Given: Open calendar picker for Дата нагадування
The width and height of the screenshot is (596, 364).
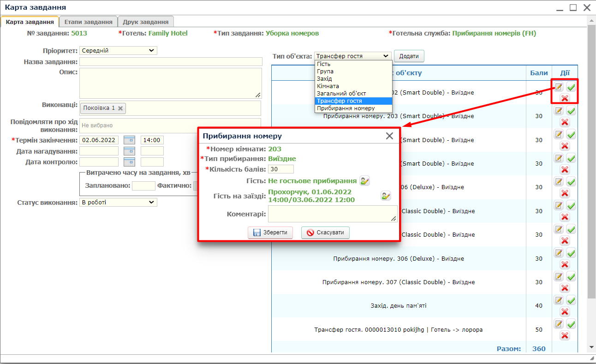Looking at the screenshot, I should (x=129, y=151).
